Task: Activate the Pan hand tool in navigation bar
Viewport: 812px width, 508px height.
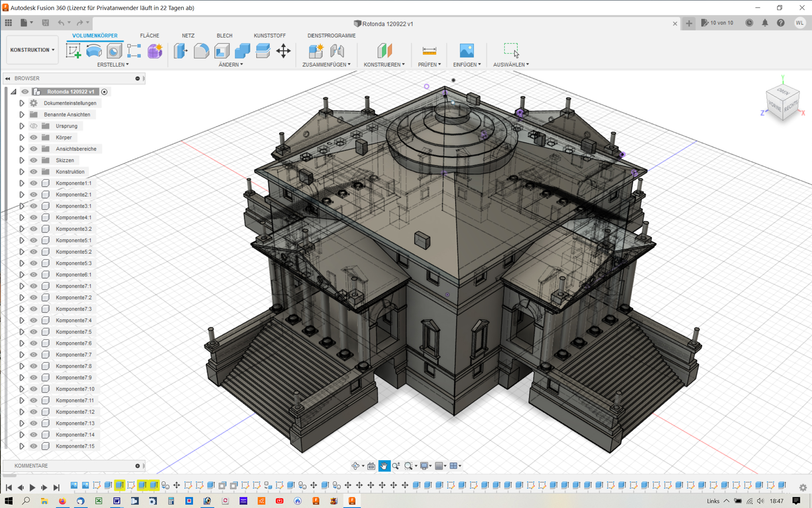Action: tap(384, 466)
